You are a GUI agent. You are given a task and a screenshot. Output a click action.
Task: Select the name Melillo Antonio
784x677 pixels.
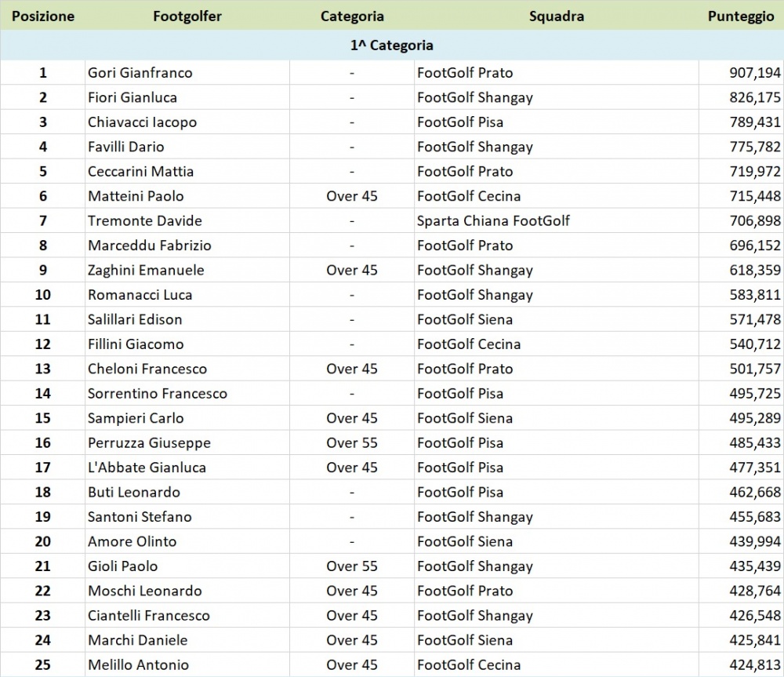pos(139,665)
